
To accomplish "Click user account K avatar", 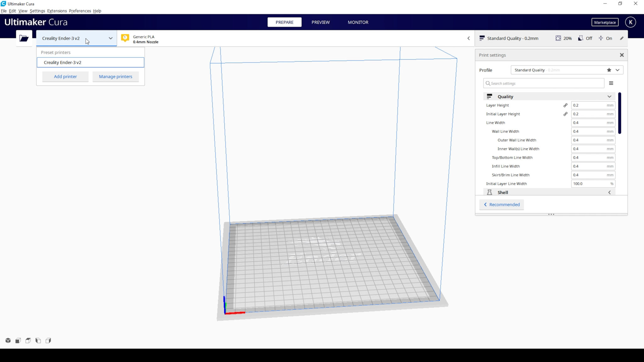I will [x=630, y=22].
